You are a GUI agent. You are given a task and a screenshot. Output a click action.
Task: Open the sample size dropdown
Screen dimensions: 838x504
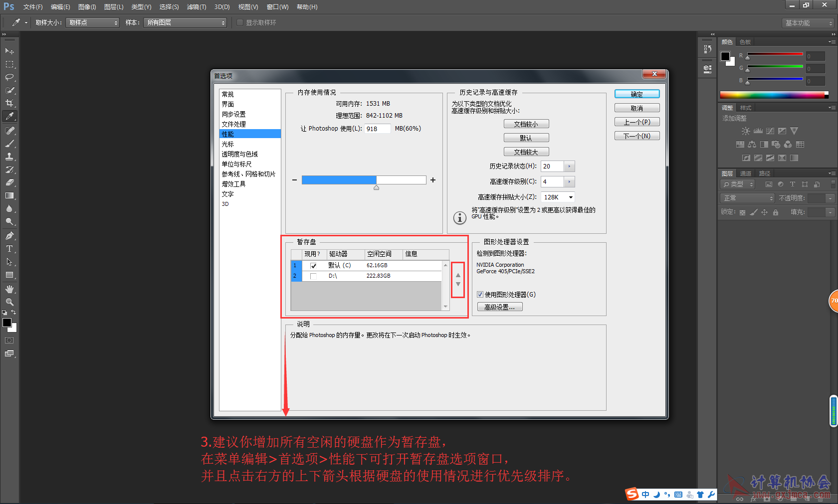pyautogui.click(x=92, y=22)
